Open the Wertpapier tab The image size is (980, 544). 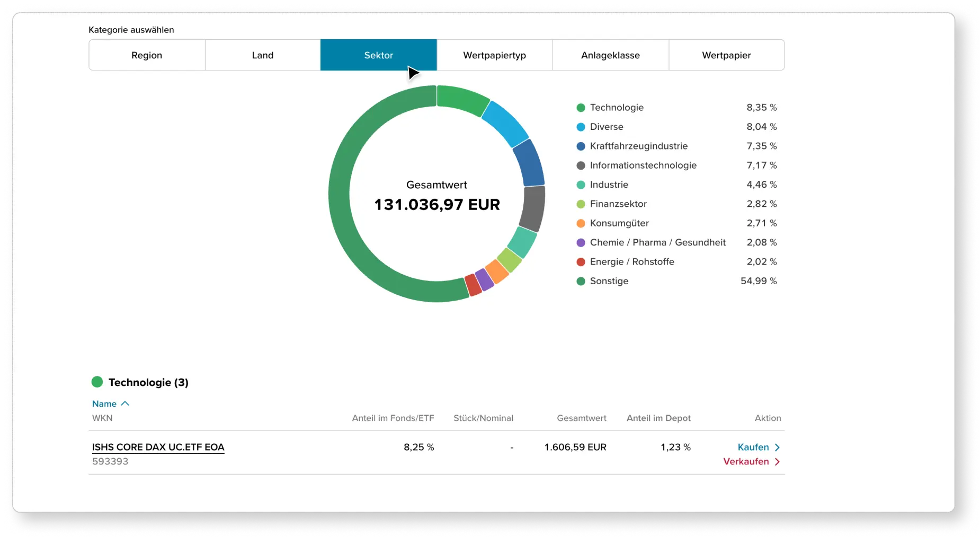click(x=726, y=55)
